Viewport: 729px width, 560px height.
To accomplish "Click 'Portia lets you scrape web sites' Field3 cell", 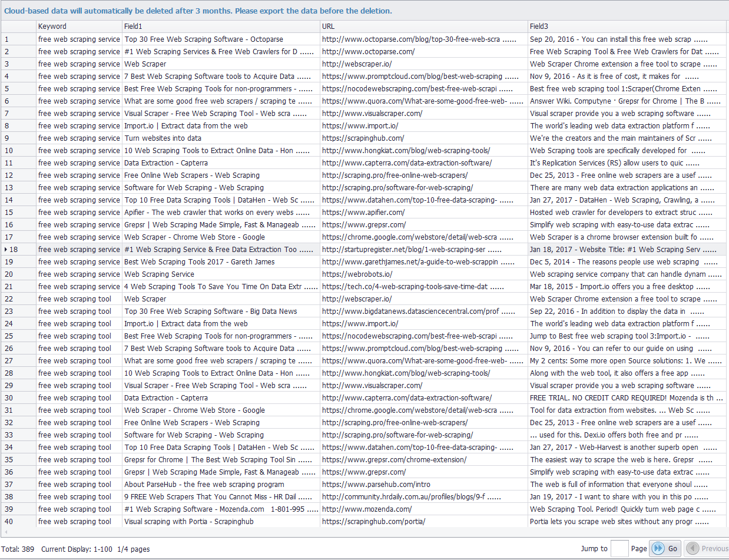I will coord(628,522).
